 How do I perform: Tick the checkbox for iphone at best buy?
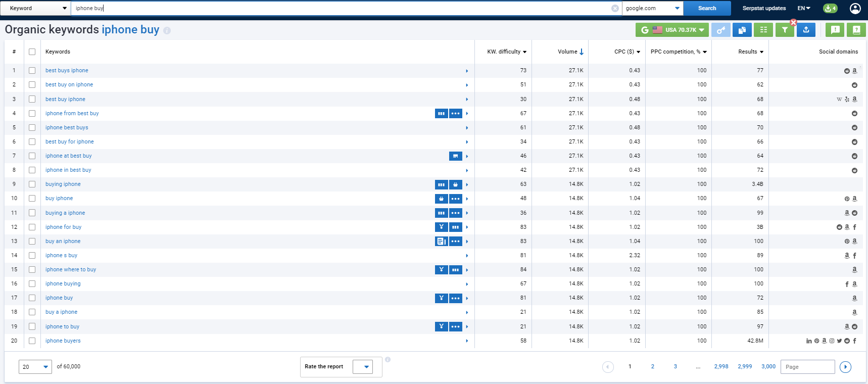click(x=32, y=156)
